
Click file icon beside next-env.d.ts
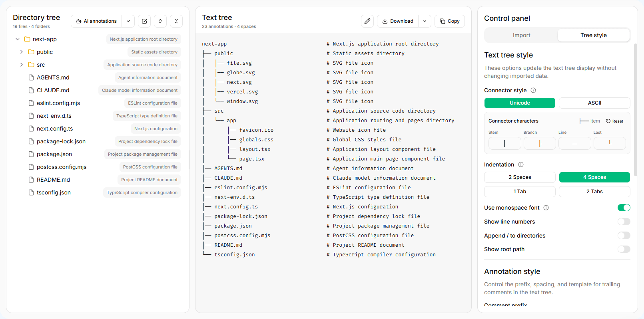coord(31,116)
